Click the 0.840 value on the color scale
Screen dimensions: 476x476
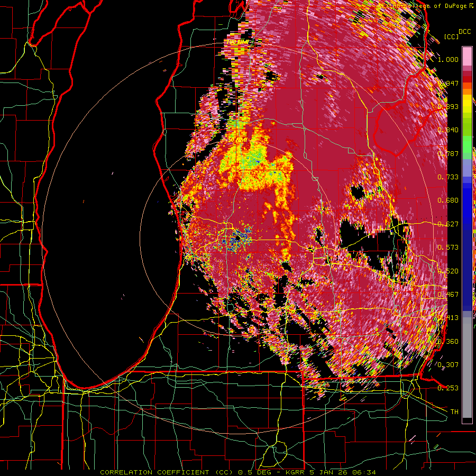(448, 130)
